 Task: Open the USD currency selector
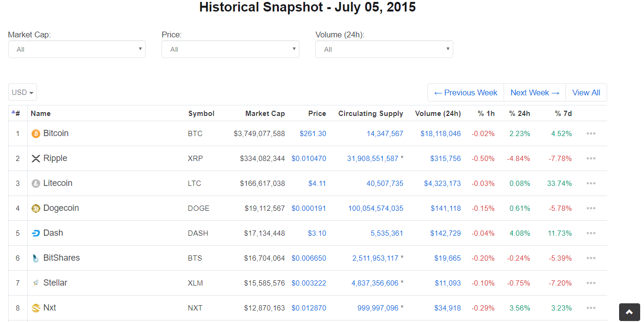23,92
